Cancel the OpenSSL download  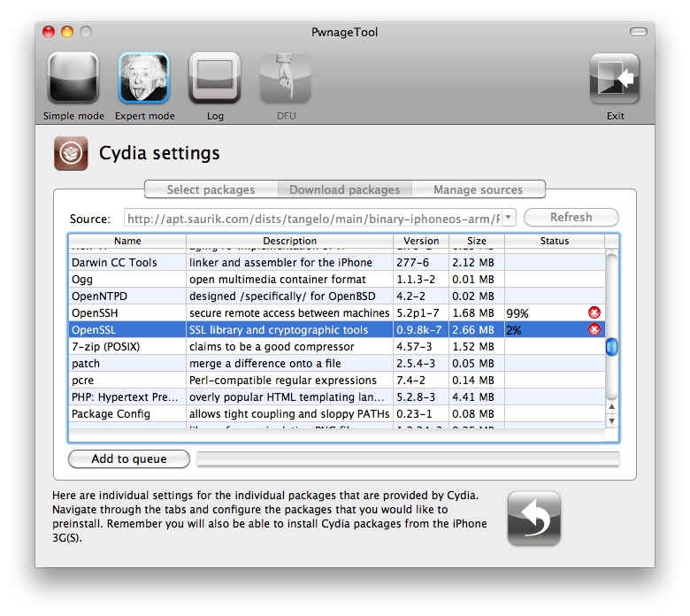[x=594, y=330]
